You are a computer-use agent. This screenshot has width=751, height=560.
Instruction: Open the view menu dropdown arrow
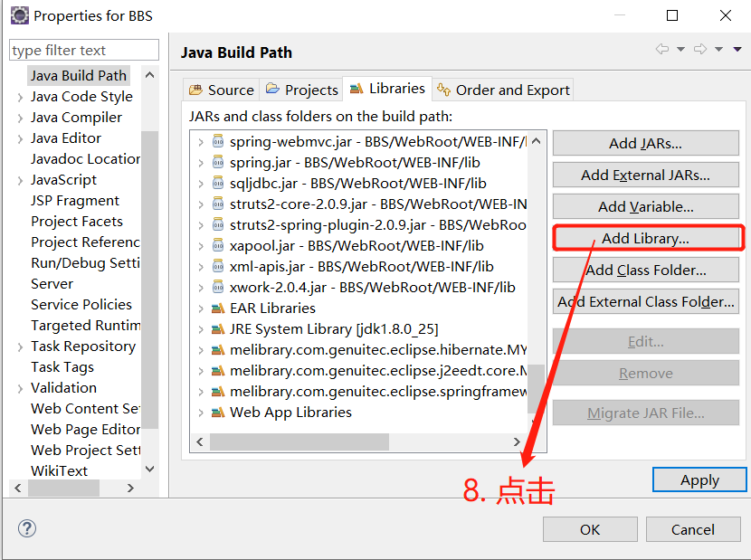[x=737, y=49]
